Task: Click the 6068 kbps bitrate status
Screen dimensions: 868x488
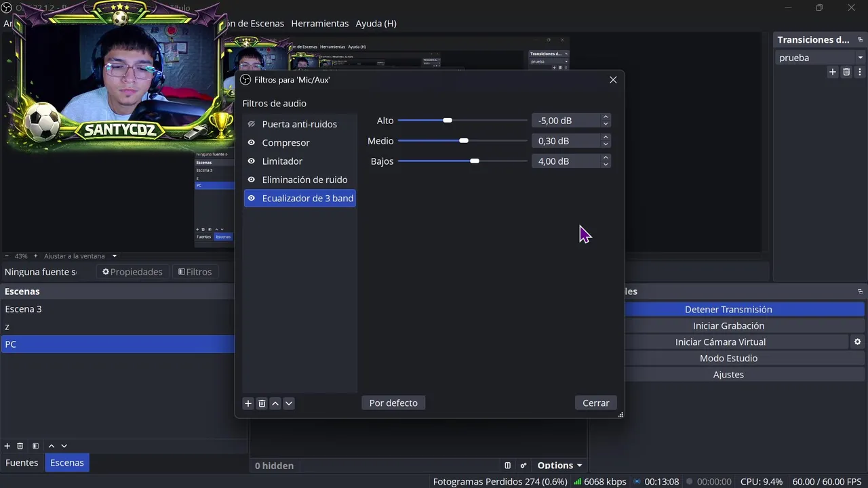Action: (599, 482)
